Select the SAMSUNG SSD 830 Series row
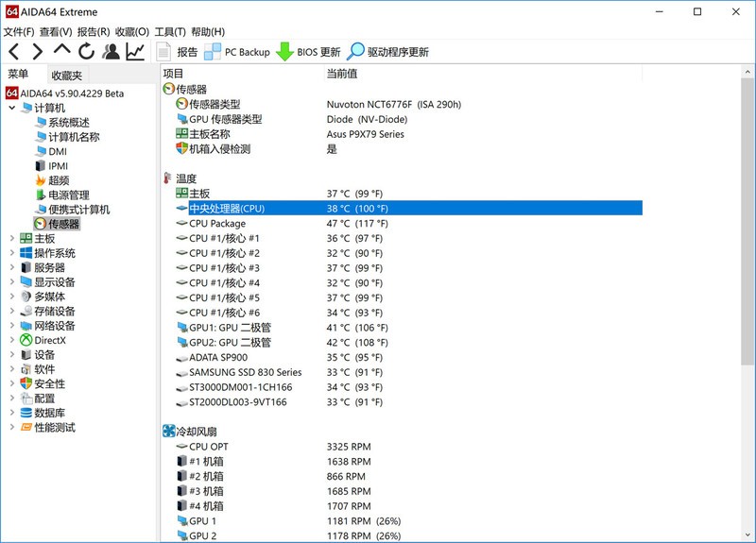This screenshot has height=543, width=756. coord(409,372)
